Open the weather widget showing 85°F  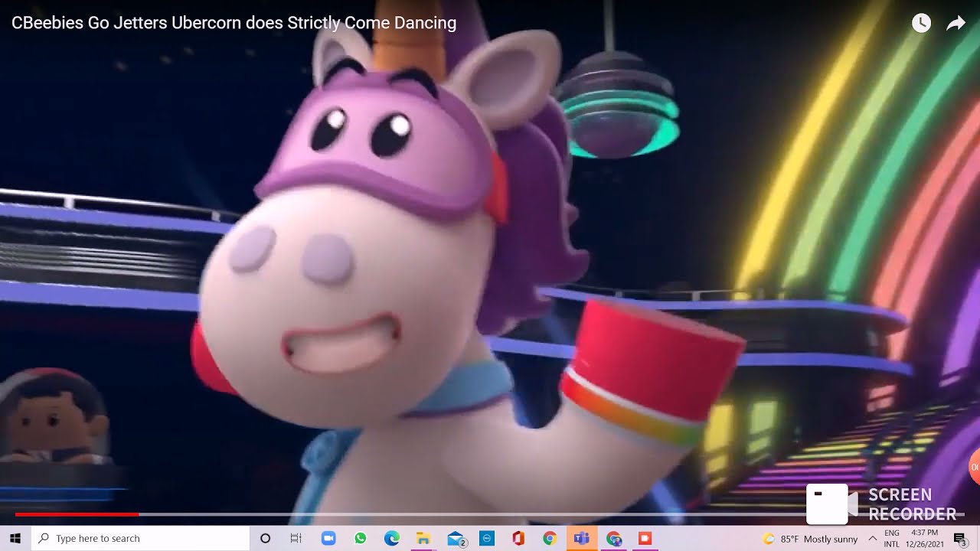point(810,539)
